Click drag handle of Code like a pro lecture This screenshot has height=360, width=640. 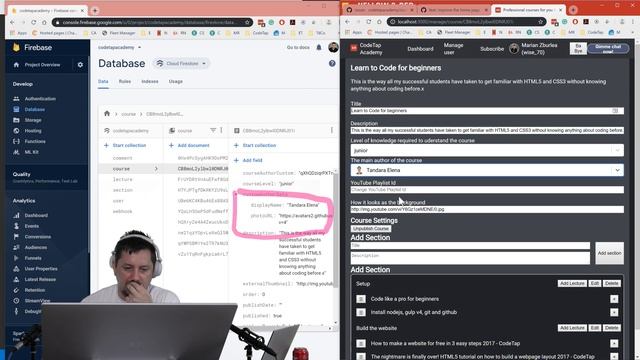click(x=361, y=299)
